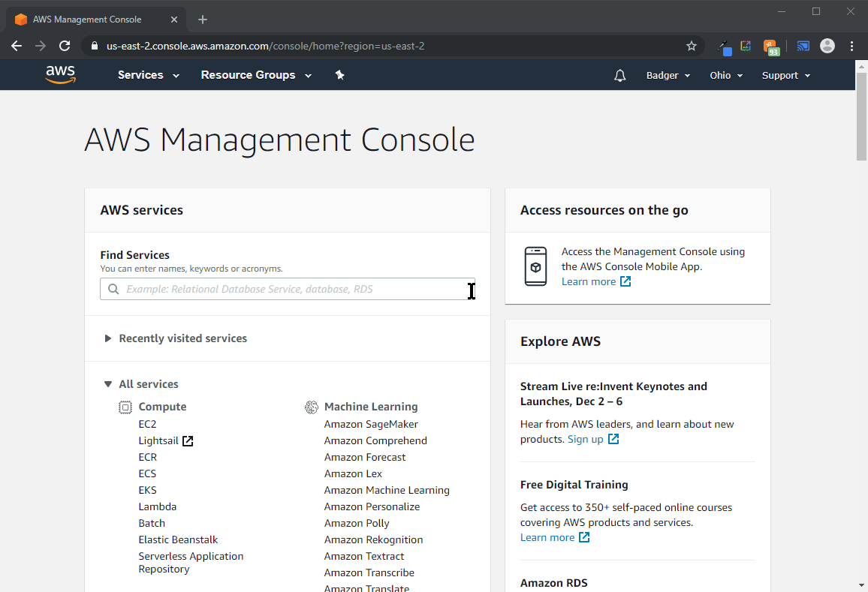Click the browser forward arrow
The width and height of the screenshot is (868, 592).
coord(41,46)
